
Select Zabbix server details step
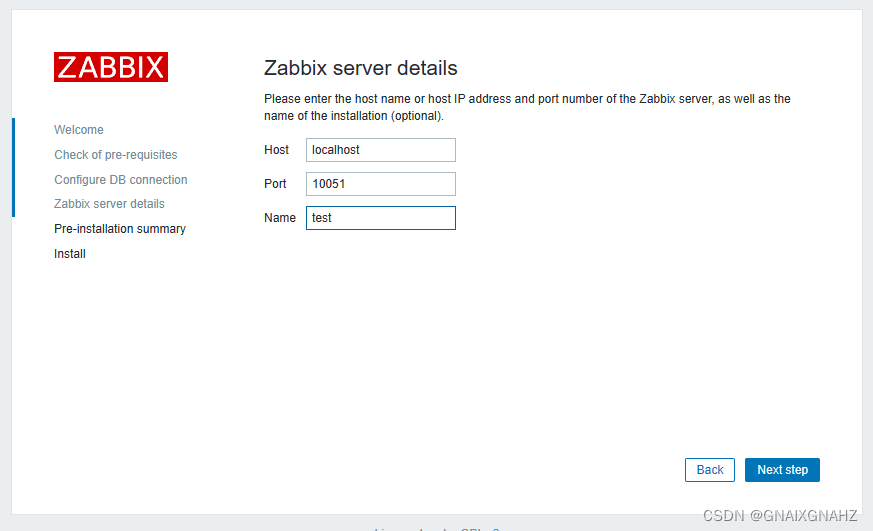pyautogui.click(x=109, y=204)
